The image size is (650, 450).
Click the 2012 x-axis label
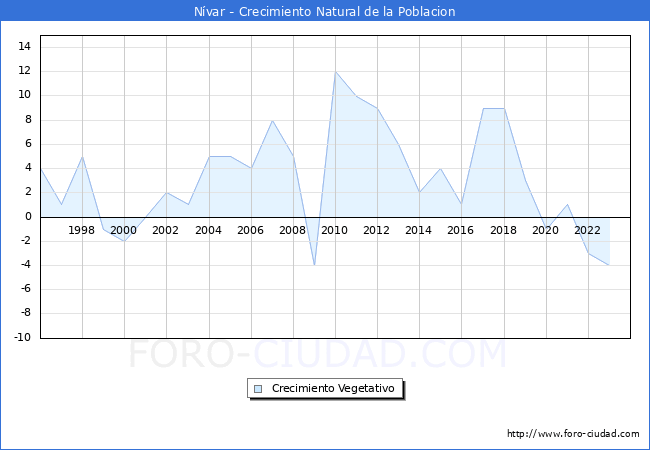[376, 230]
